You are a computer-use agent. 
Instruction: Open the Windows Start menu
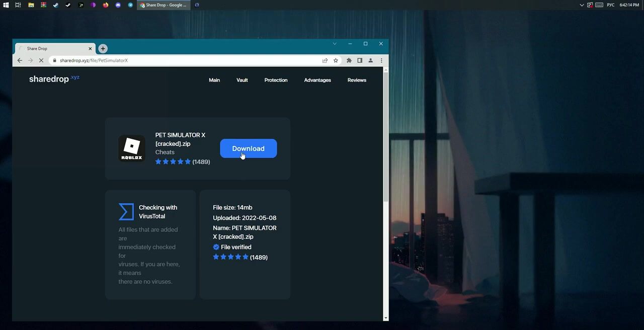pos(6,5)
